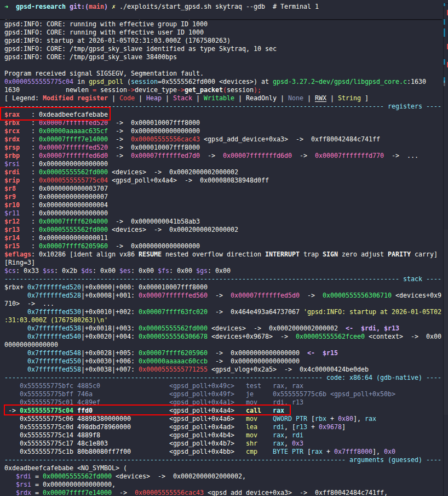
Task: Click stack address 0x7ffffffed520
Action: click(54, 287)
